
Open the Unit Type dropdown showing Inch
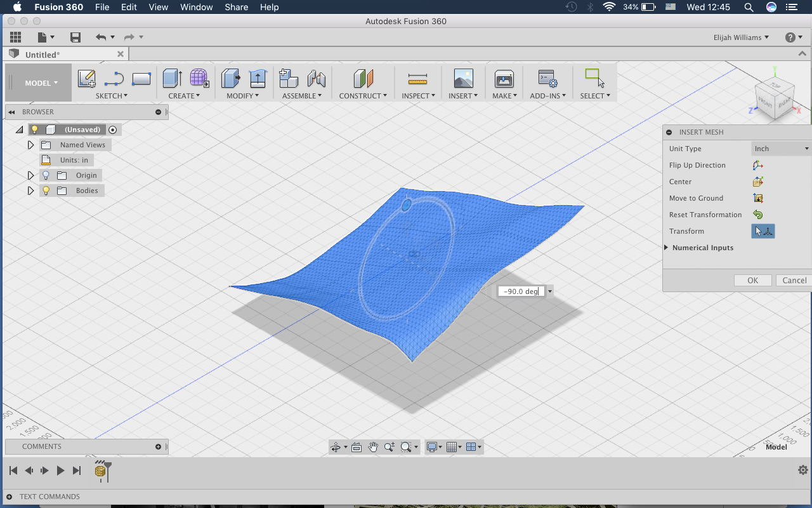[781, 149]
